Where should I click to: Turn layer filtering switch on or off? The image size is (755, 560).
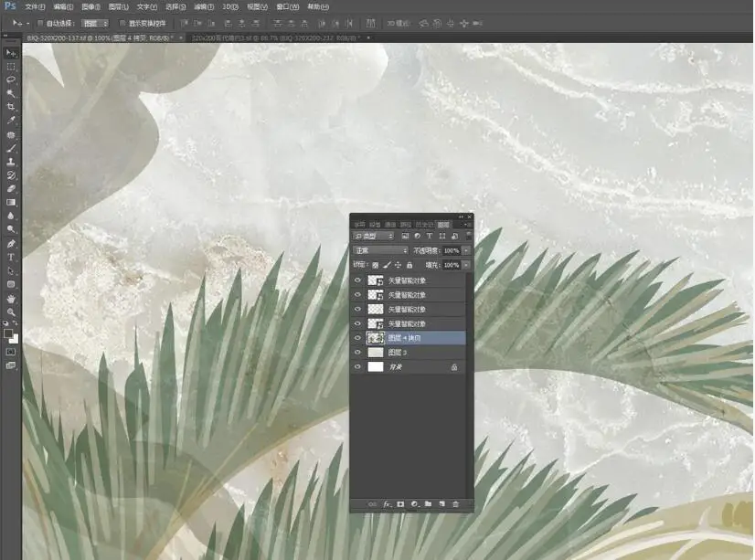[x=469, y=237]
